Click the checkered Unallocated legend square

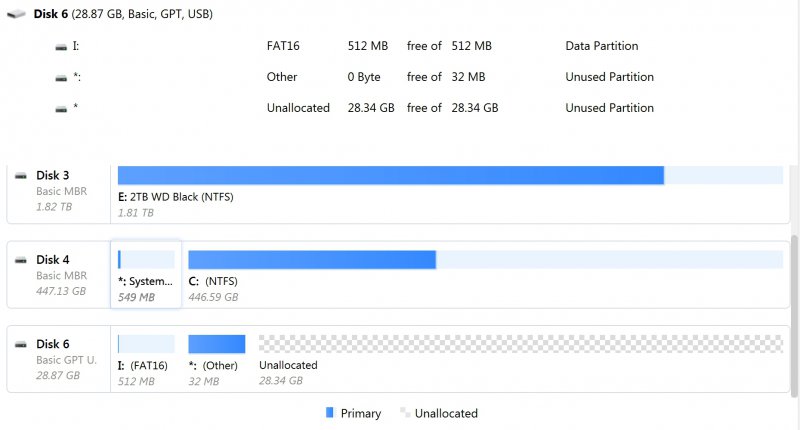tap(405, 413)
